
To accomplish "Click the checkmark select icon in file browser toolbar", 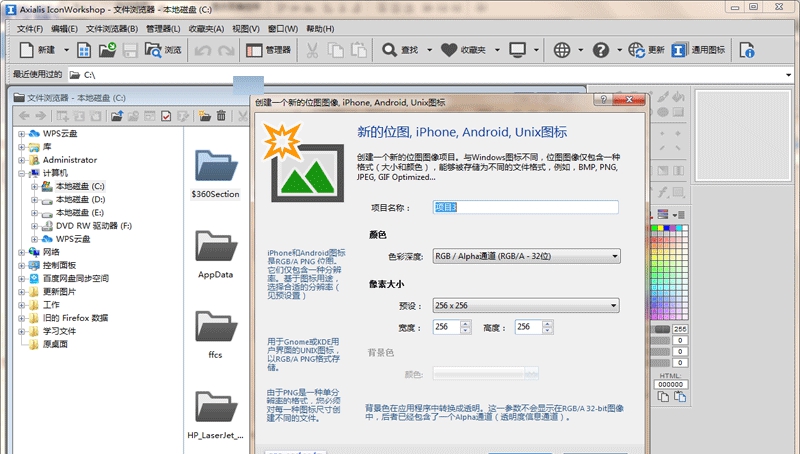I will 166,116.
